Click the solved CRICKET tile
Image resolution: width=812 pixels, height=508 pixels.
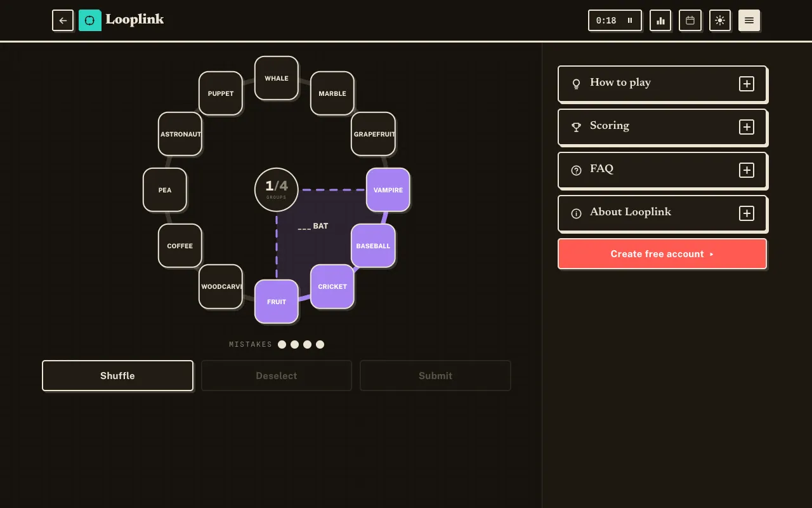(332, 286)
